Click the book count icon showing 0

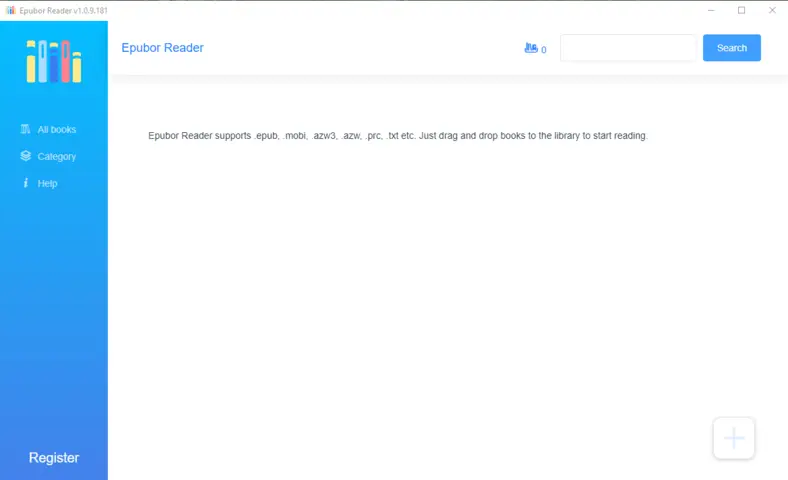click(531, 48)
